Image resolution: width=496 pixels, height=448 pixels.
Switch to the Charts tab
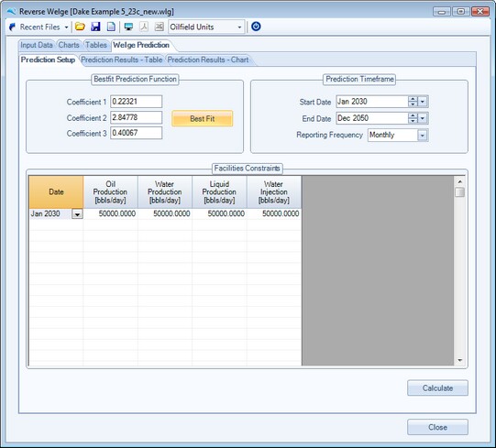(x=69, y=45)
